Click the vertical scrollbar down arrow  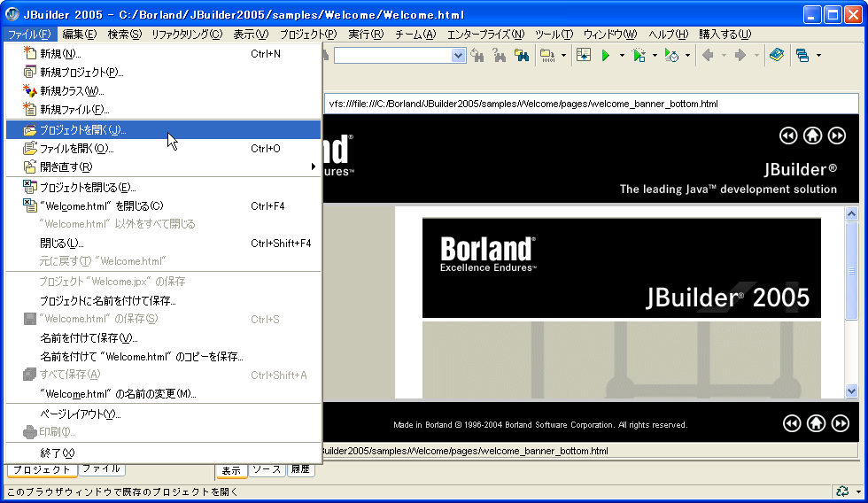click(x=851, y=391)
